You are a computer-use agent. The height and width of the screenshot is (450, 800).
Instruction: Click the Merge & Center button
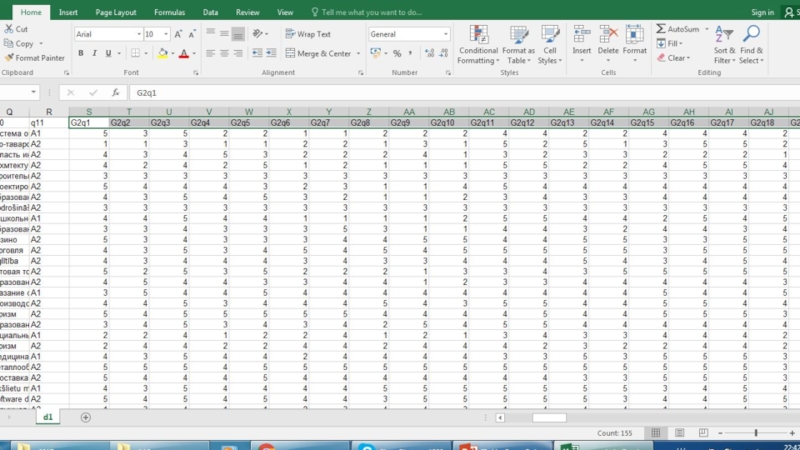(x=320, y=53)
